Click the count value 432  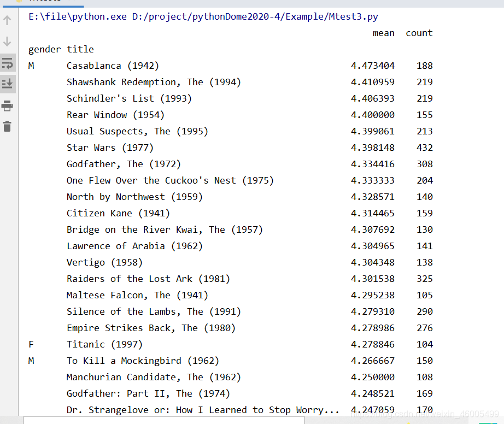click(425, 148)
